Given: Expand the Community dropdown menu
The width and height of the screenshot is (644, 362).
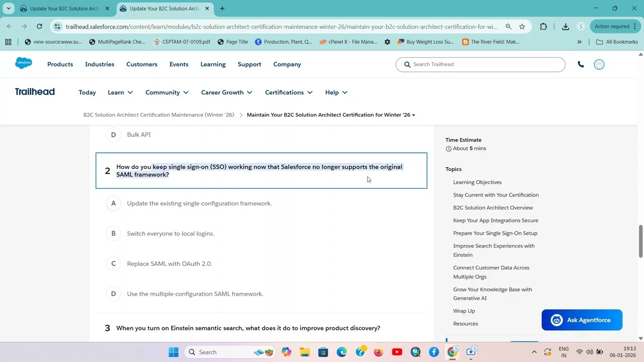Looking at the screenshot, I should point(167,93).
